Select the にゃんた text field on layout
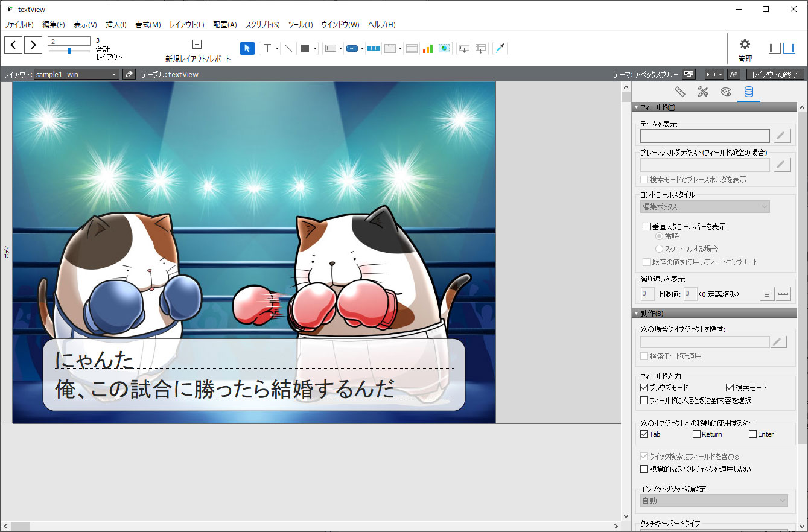 pos(253,359)
